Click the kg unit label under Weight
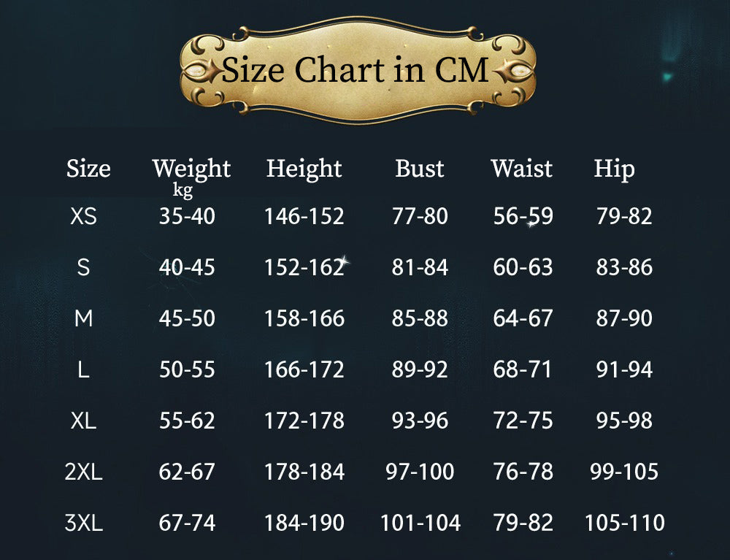 point(182,191)
